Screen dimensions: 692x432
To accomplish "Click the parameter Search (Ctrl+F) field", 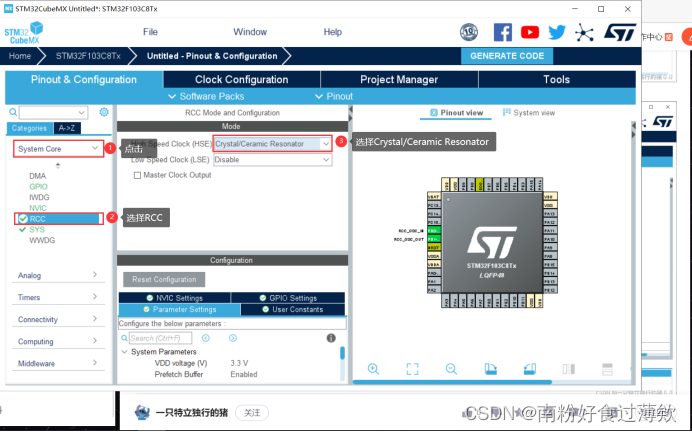I will [161, 338].
